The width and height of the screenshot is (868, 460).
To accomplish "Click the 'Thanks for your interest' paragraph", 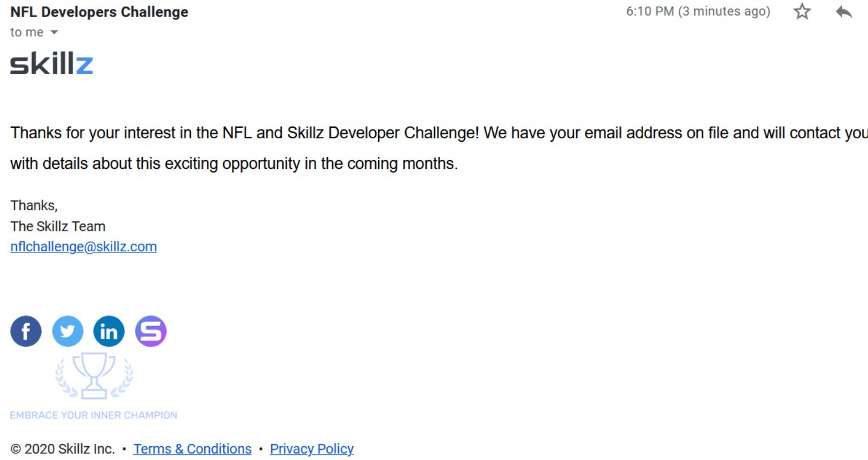I will tap(439, 148).
